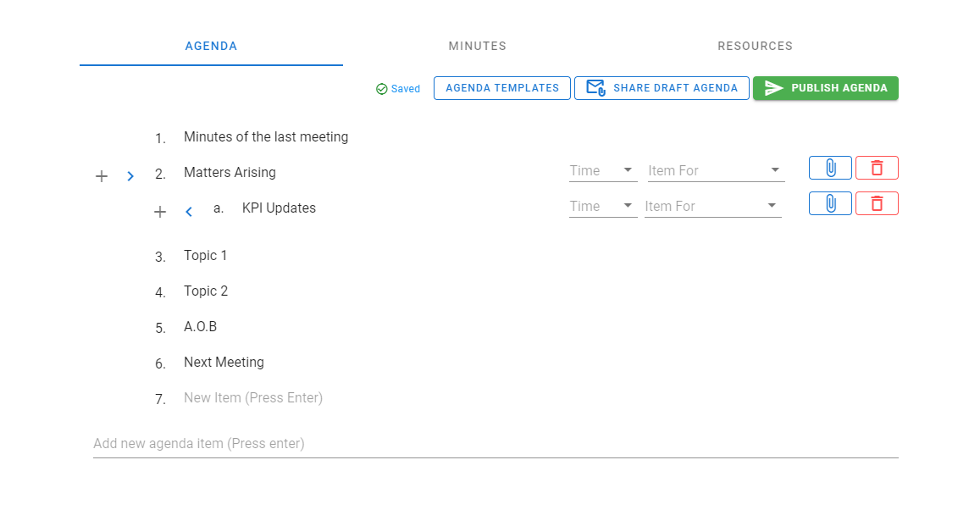
Task: Open the Item For dropdown for Matters Arising
Action: tap(717, 171)
